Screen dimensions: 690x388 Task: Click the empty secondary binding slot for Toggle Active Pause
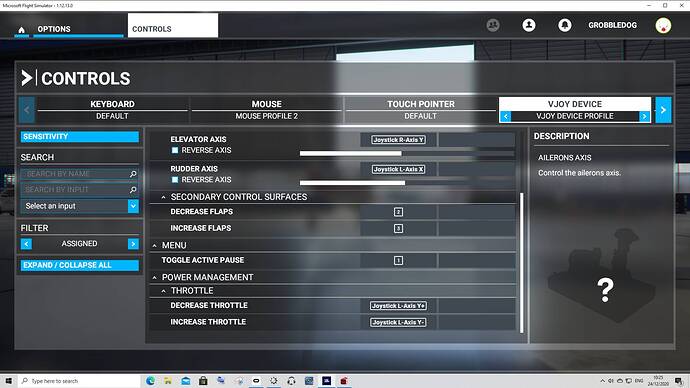click(477, 260)
